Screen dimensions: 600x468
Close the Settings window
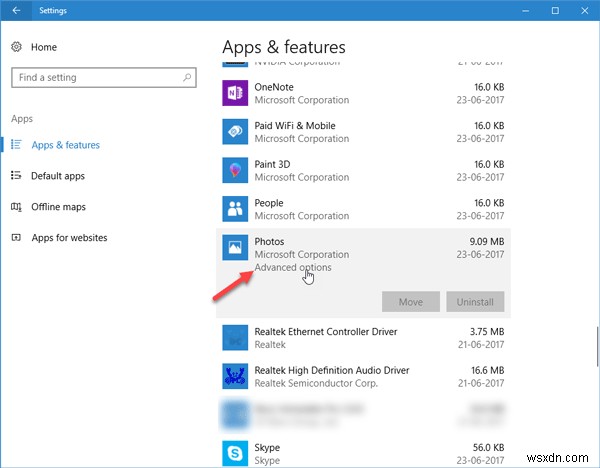(585, 10)
